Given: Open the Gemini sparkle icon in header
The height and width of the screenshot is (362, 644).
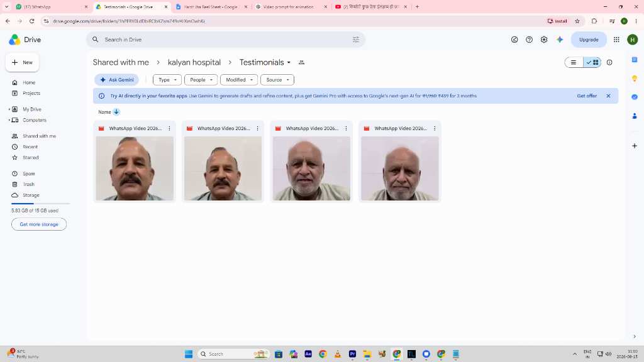Looking at the screenshot, I should coord(559,40).
